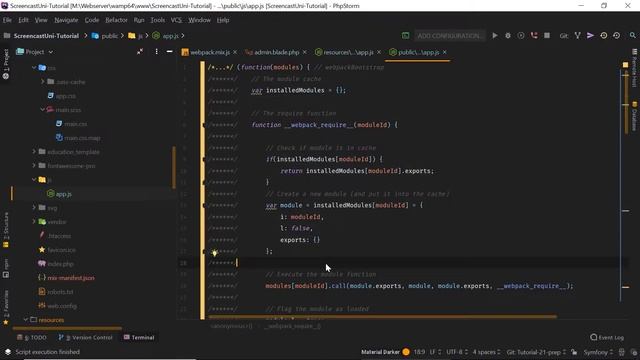This screenshot has width=640, height=360.
Task: Expand the fontawesome-pro folder
Action: (34, 165)
